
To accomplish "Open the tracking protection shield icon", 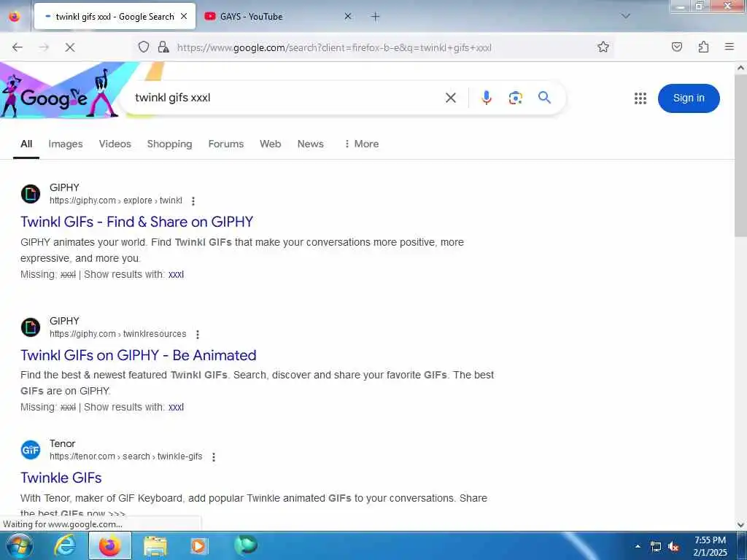I will [144, 47].
